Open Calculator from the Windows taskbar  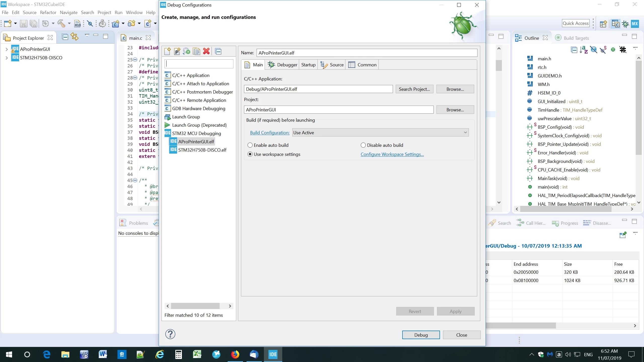pos(178,354)
